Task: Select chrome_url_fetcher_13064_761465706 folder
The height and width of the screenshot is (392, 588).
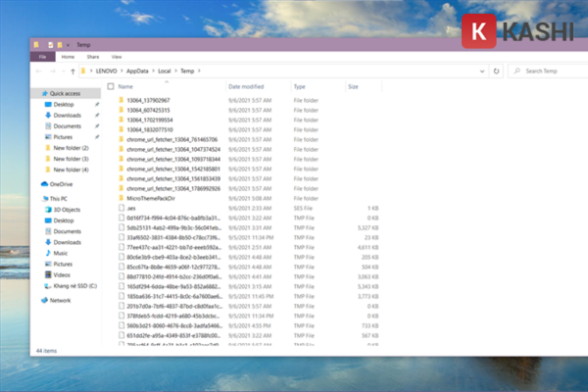Action: 172,139
